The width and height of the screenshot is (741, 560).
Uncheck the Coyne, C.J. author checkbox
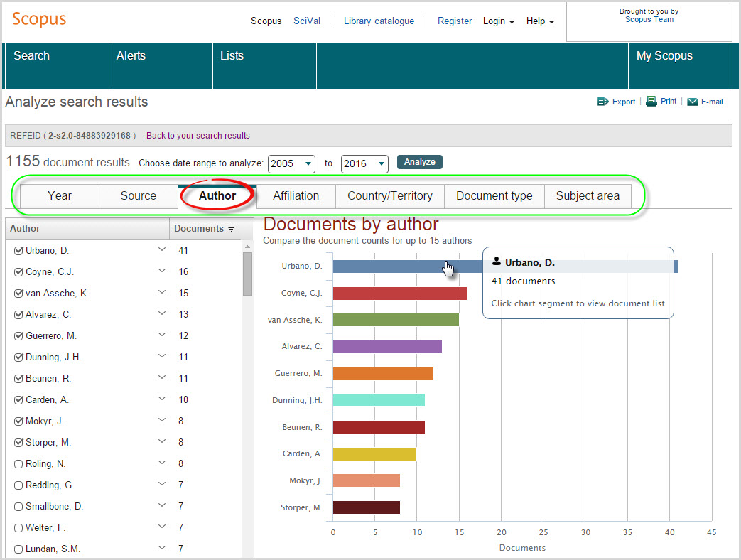(18, 272)
